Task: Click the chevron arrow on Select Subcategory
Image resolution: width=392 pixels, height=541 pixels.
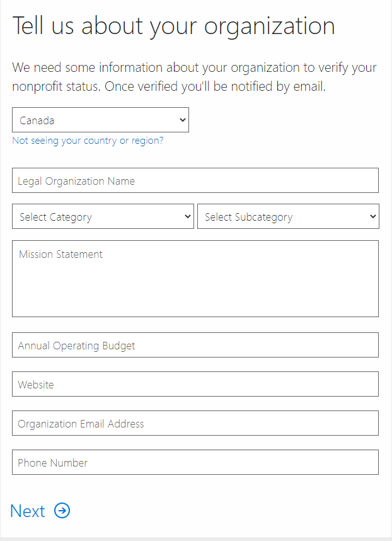Action: click(372, 216)
